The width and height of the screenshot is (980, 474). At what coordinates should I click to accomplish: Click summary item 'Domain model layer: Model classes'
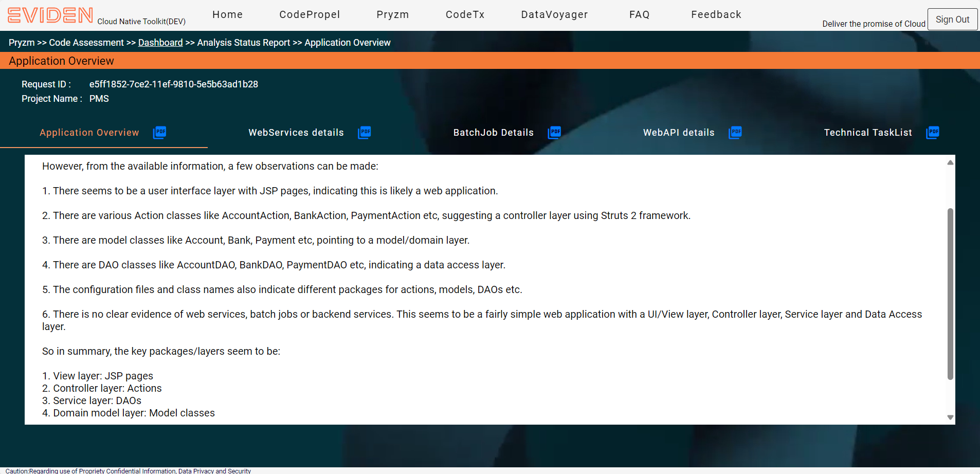(x=129, y=413)
